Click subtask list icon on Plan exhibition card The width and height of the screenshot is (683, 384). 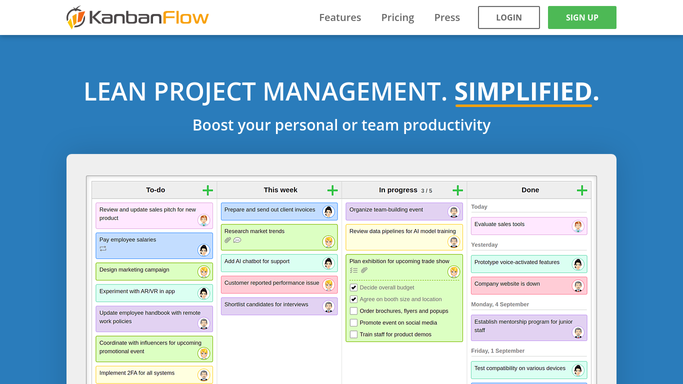click(x=354, y=270)
